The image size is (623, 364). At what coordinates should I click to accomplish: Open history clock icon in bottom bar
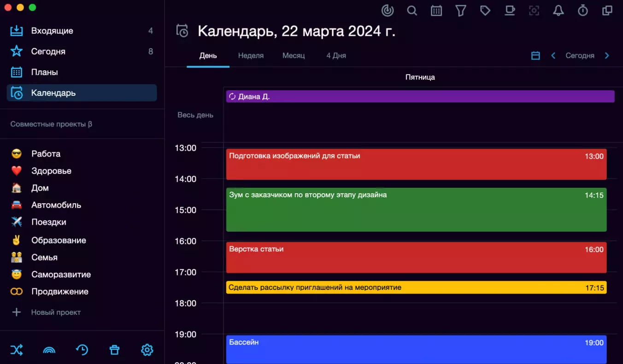click(82, 350)
